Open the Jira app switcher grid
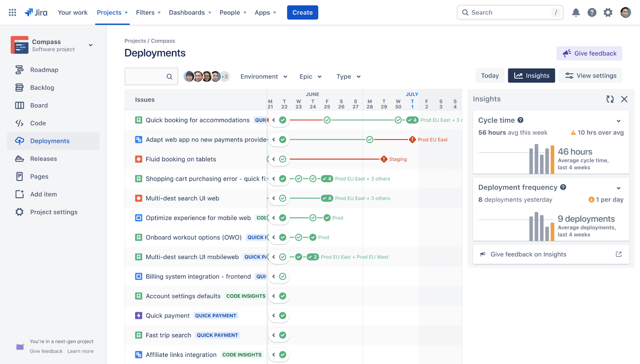The image size is (640, 364). coord(12,12)
